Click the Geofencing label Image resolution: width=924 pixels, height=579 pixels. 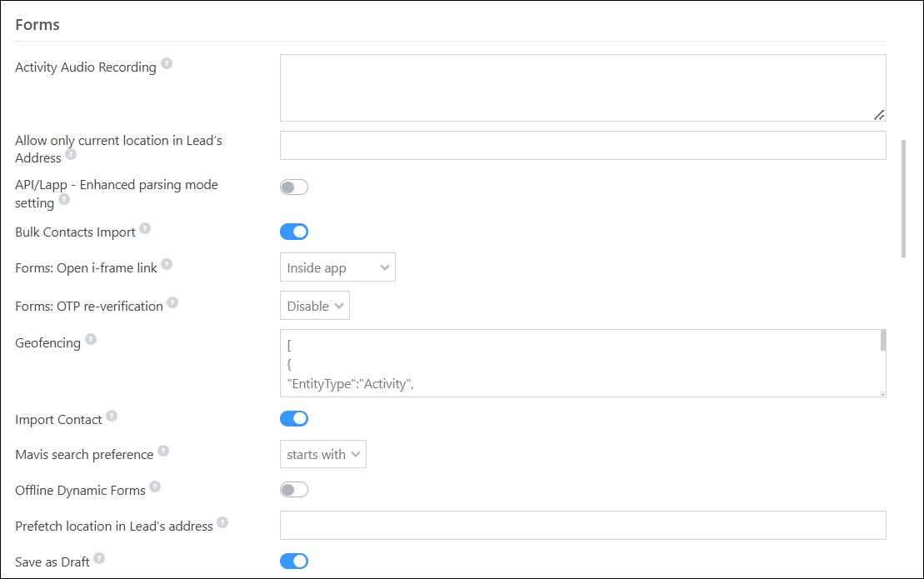(x=47, y=342)
